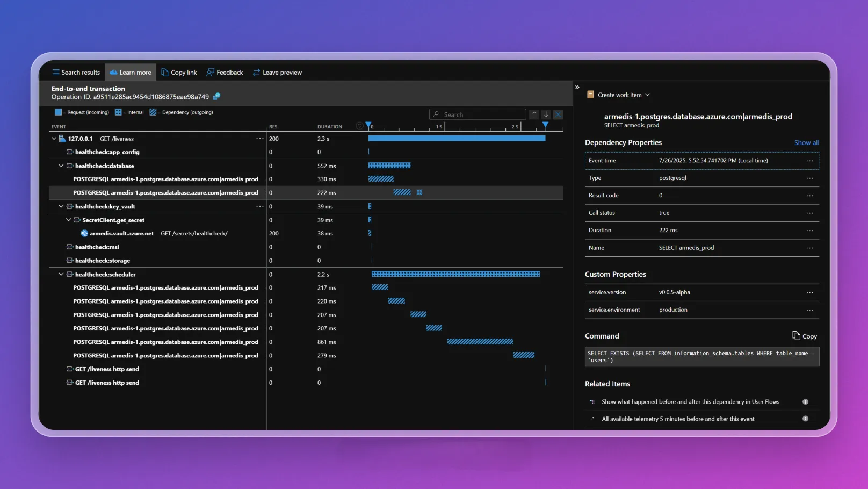The image size is (868, 489).
Task: Click the healthcheck:database internal event icon
Action: 70,166
